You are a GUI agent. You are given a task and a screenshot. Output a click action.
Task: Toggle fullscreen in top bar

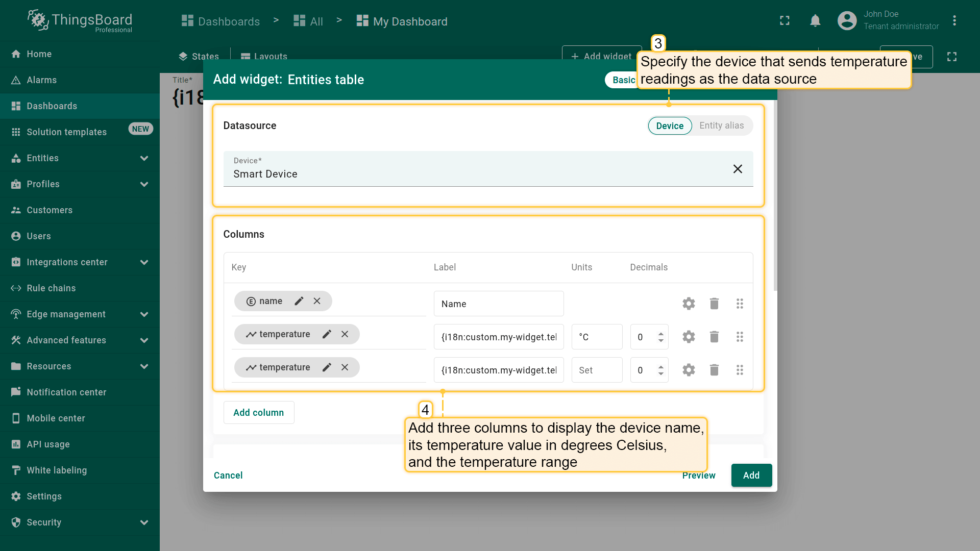(x=785, y=20)
